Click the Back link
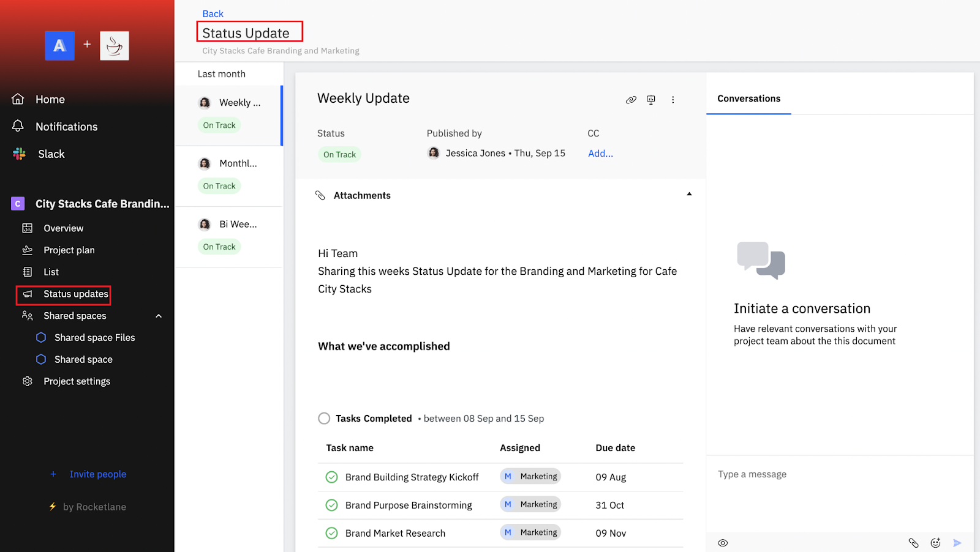This screenshot has width=980, height=552. 213,13
